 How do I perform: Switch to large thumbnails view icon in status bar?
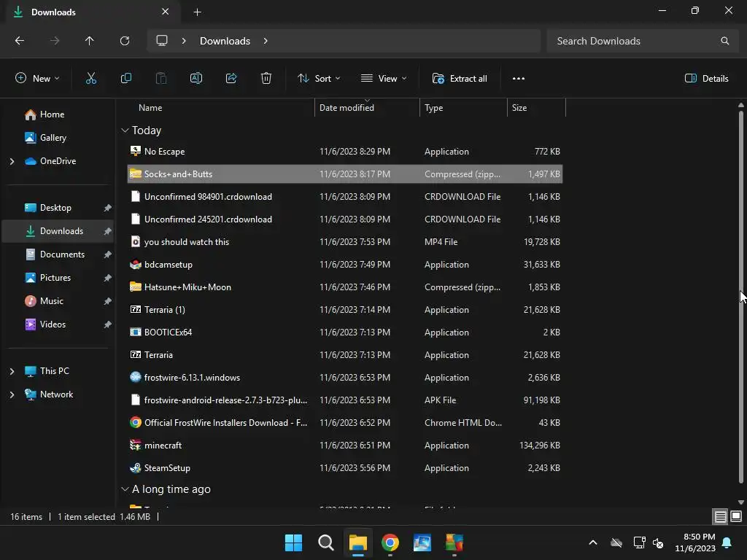tap(736, 517)
